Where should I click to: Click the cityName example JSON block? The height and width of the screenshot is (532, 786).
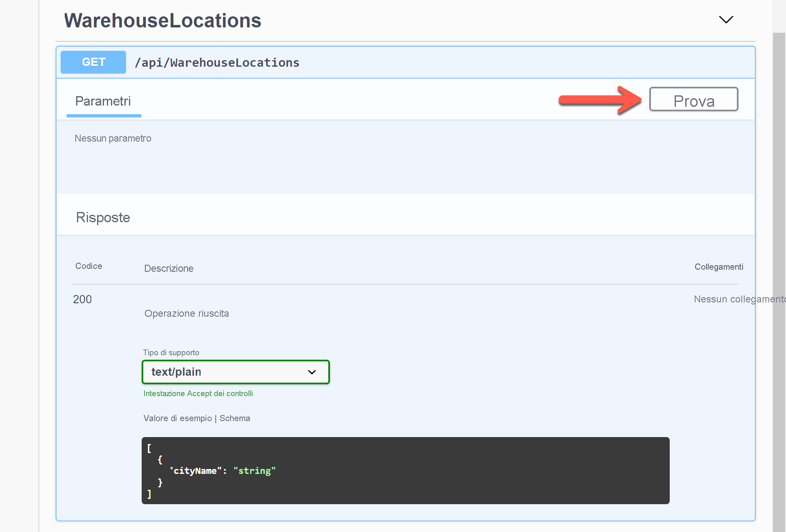(406, 471)
